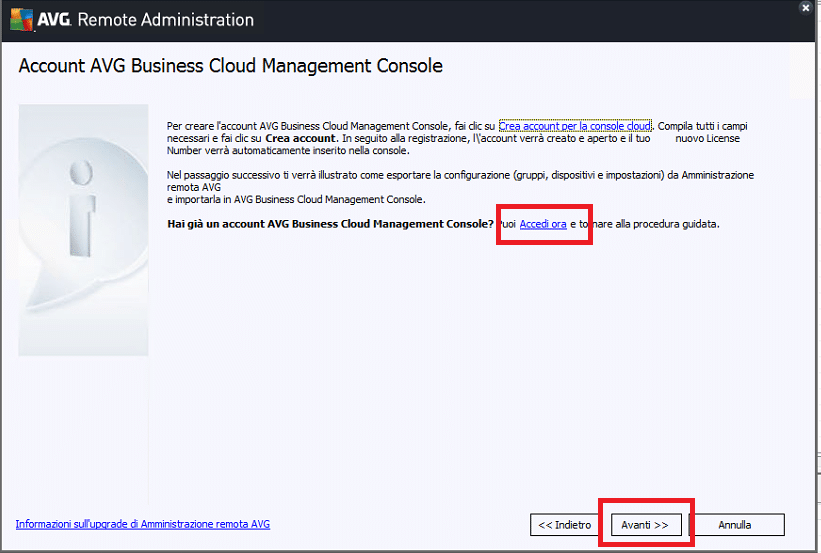Screen dimensions: 821x553
Task: Close the Remote Administration dialog
Action: tap(805, 8)
